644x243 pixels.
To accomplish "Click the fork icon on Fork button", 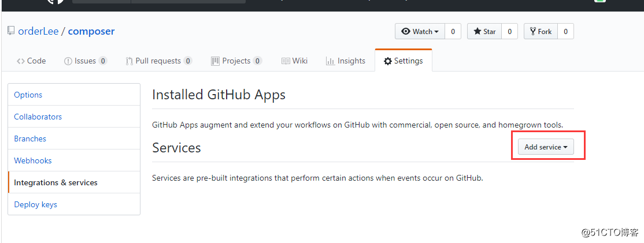I will click(x=532, y=31).
